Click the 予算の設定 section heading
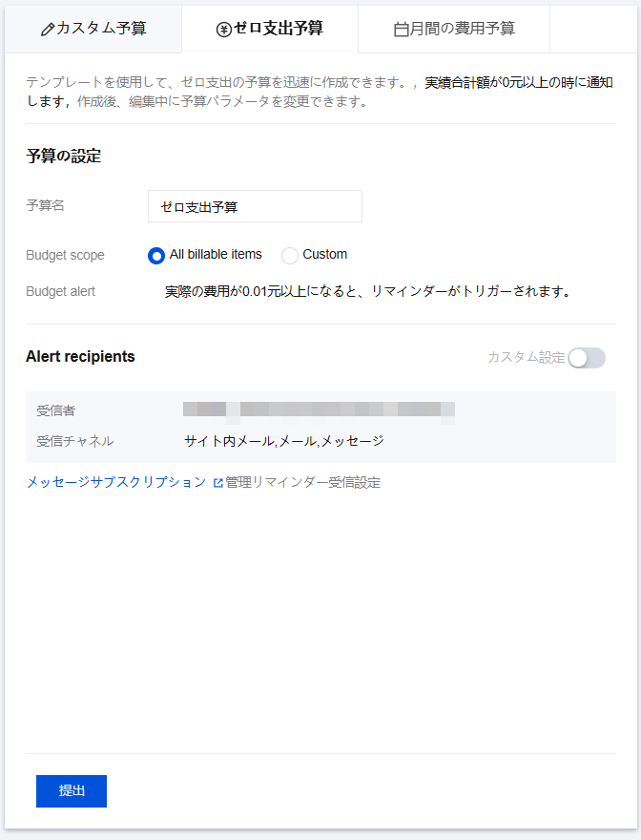641x840 pixels. click(x=64, y=156)
